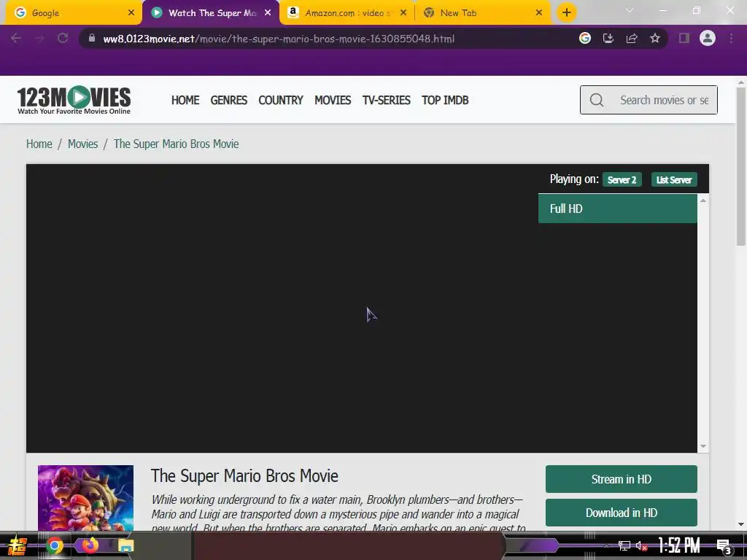
Task: Click the 123Movies logo
Action: (74, 100)
